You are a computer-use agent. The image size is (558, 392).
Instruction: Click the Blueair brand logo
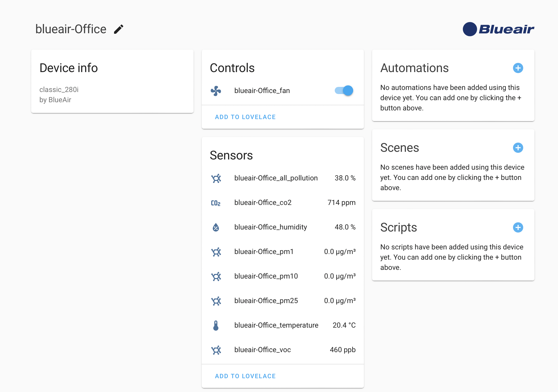pos(498,29)
